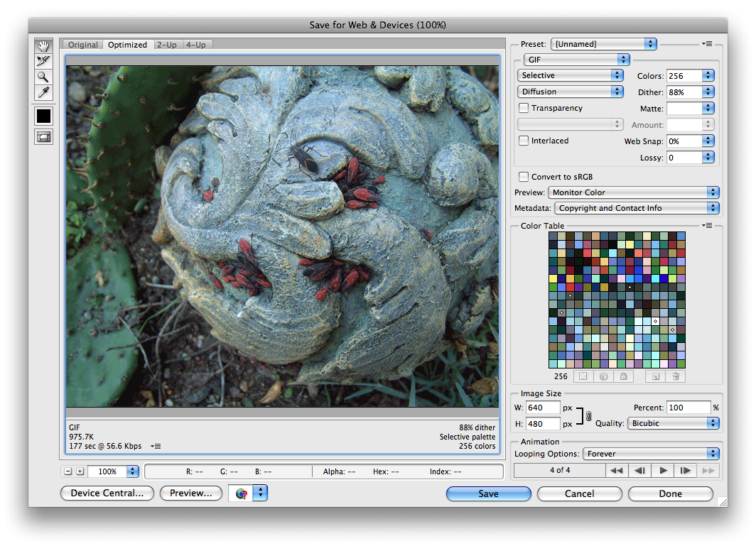Select the Zoom tool
The width and height of the screenshot is (756, 546).
click(x=44, y=77)
